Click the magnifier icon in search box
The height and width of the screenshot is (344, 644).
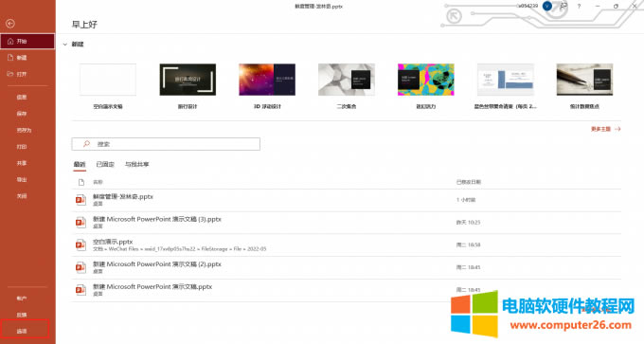coord(86,144)
